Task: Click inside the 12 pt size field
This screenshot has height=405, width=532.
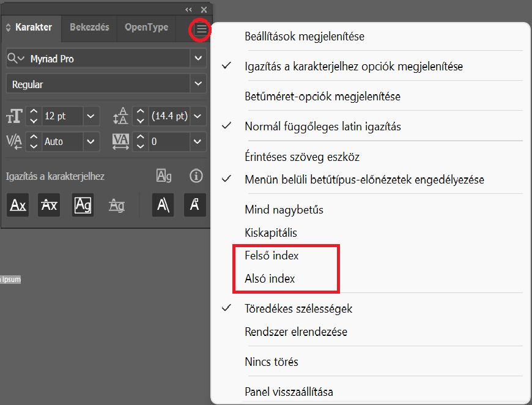Action: [x=61, y=116]
